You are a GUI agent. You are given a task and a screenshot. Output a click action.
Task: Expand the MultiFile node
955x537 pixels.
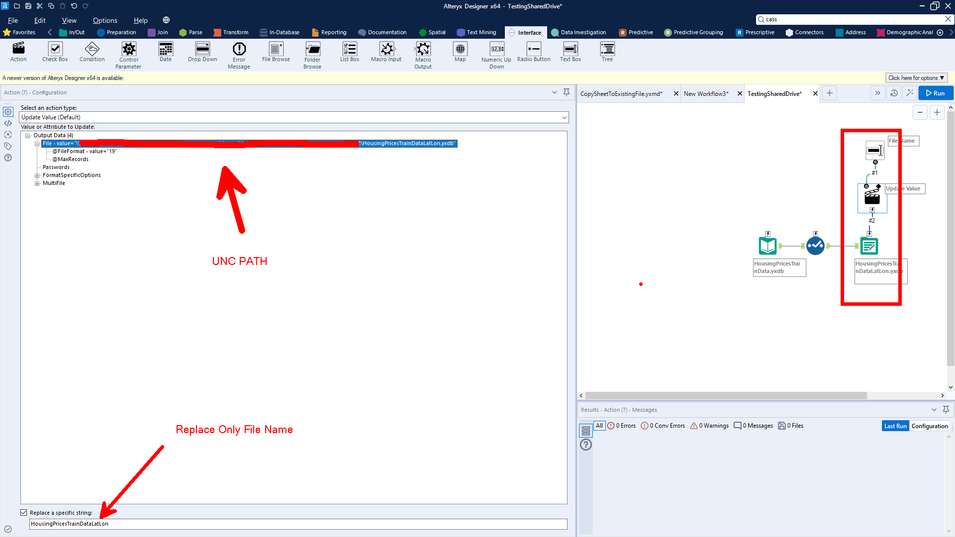coord(37,183)
